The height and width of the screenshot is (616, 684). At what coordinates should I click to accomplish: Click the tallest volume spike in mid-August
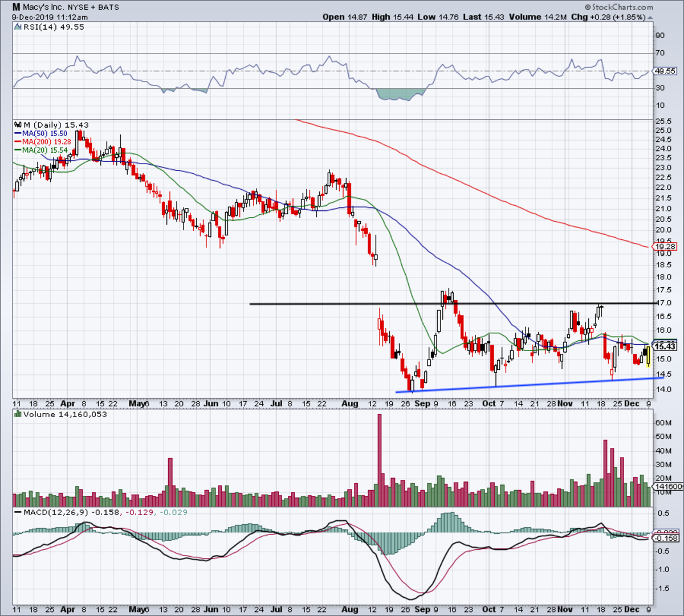pyautogui.click(x=380, y=460)
